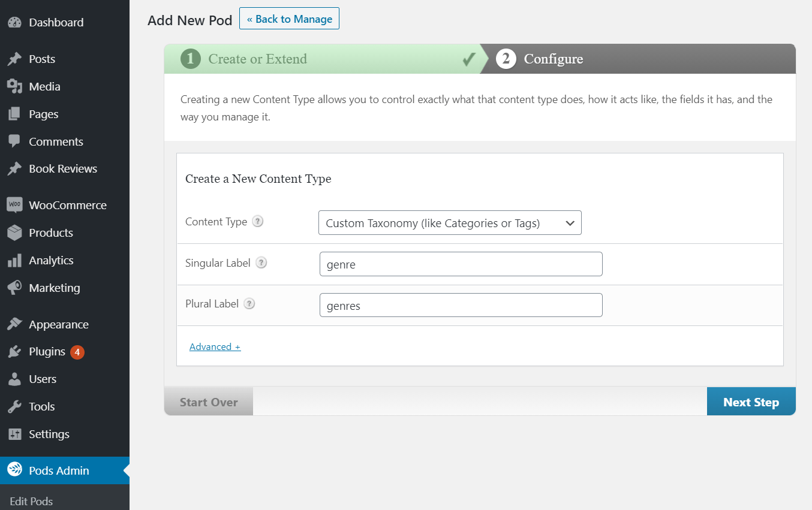Click the Next Step button
Image resolution: width=812 pixels, height=510 pixels.
(751, 402)
